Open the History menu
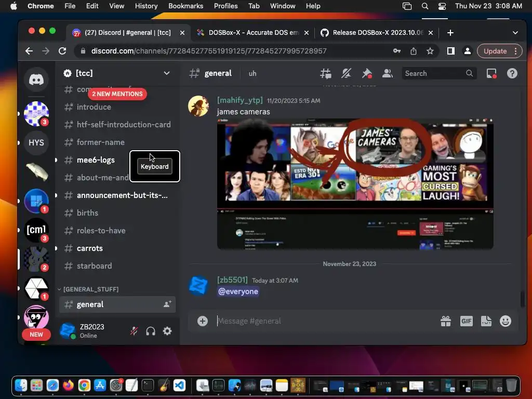Screen dimensions: 532x399 tap(146, 6)
